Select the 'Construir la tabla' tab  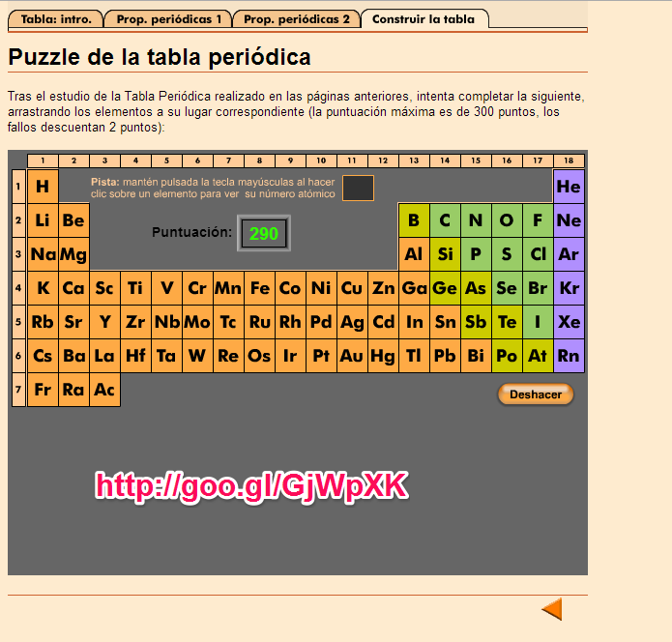(424, 18)
